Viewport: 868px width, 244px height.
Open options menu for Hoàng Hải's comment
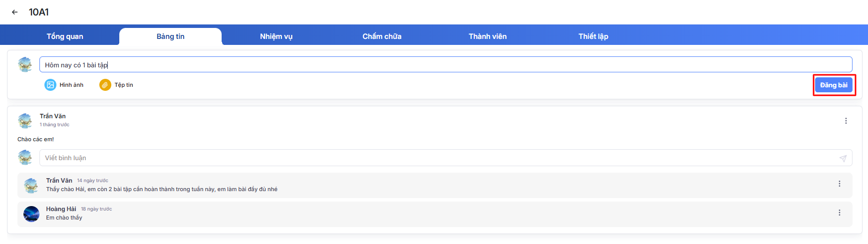click(x=839, y=213)
